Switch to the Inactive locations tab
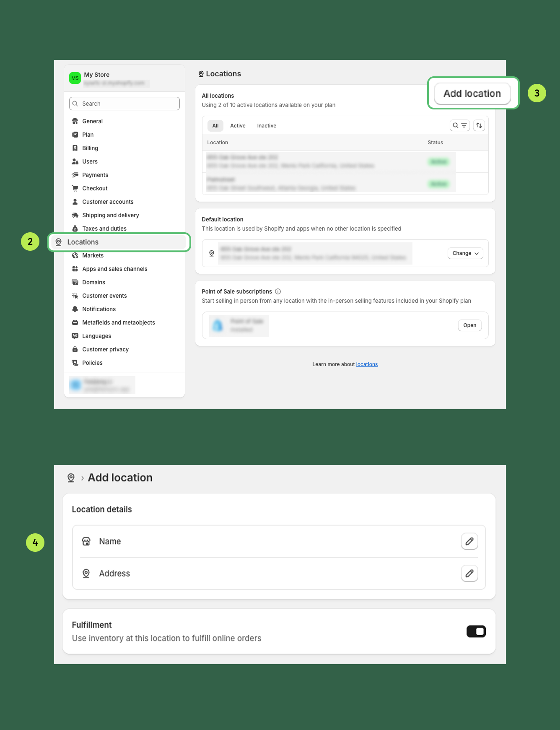This screenshot has width=560, height=730. pos(267,126)
